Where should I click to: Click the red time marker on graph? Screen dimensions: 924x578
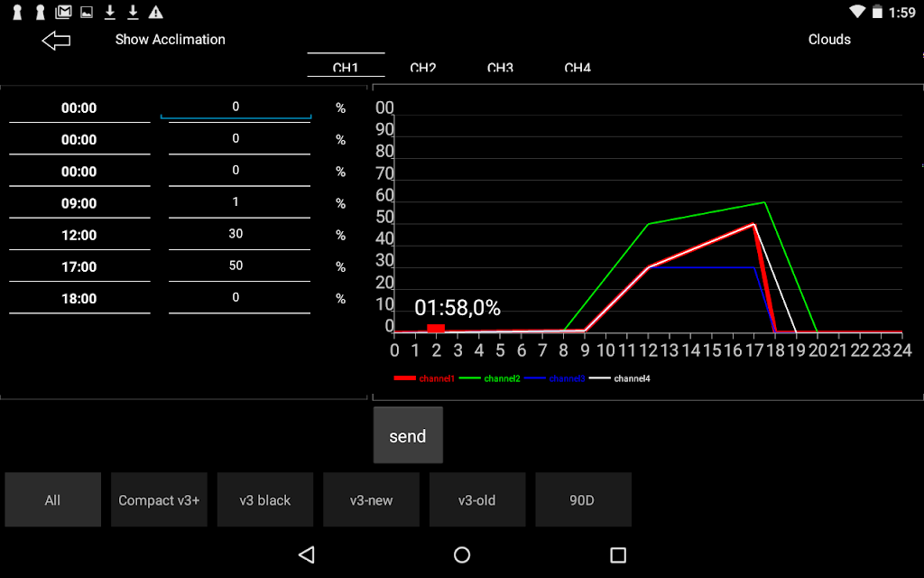tap(436, 329)
